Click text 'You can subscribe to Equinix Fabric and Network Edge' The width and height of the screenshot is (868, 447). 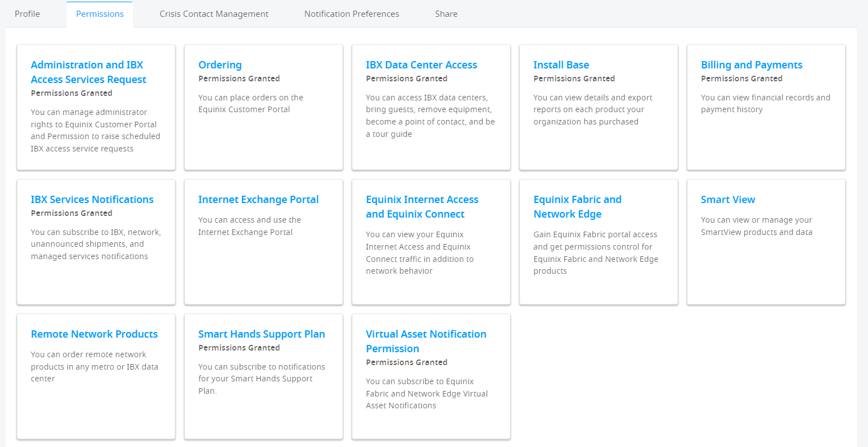click(x=427, y=393)
